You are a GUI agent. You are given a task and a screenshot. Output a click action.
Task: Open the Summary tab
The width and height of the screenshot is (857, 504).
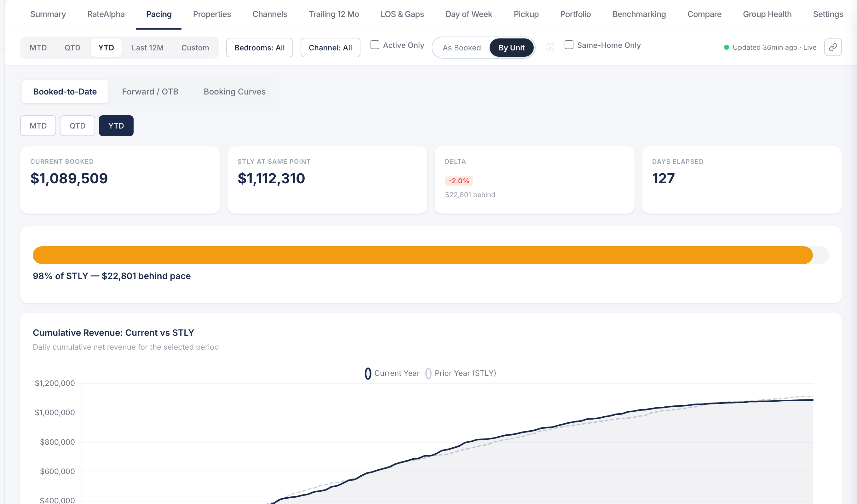point(48,14)
